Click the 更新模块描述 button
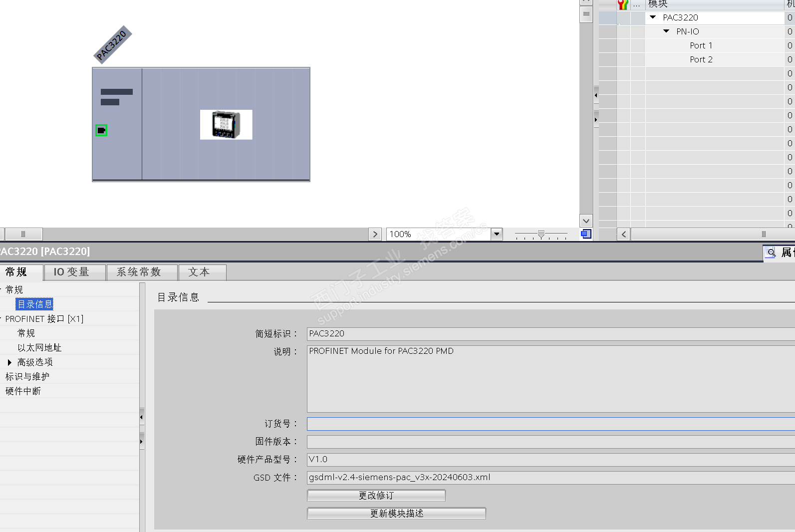This screenshot has height=532, width=795. tap(397, 514)
